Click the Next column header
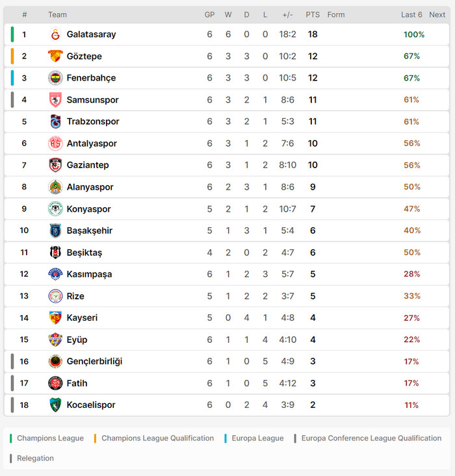 pyautogui.click(x=437, y=15)
